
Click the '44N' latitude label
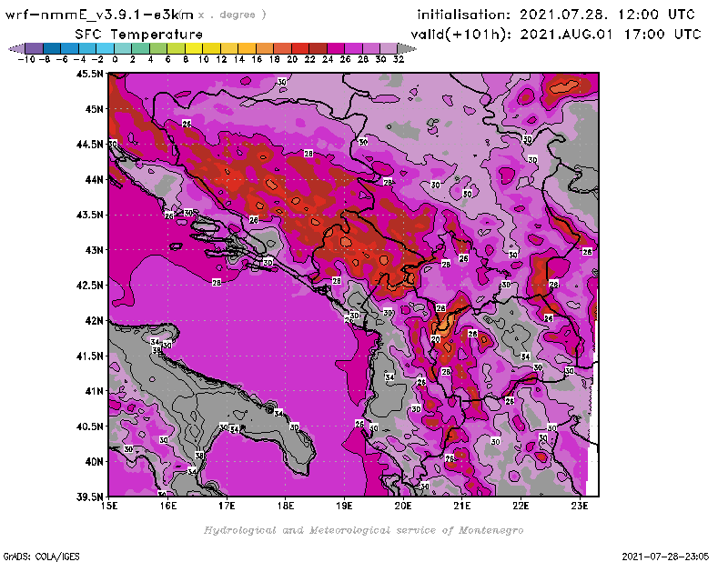(x=95, y=179)
